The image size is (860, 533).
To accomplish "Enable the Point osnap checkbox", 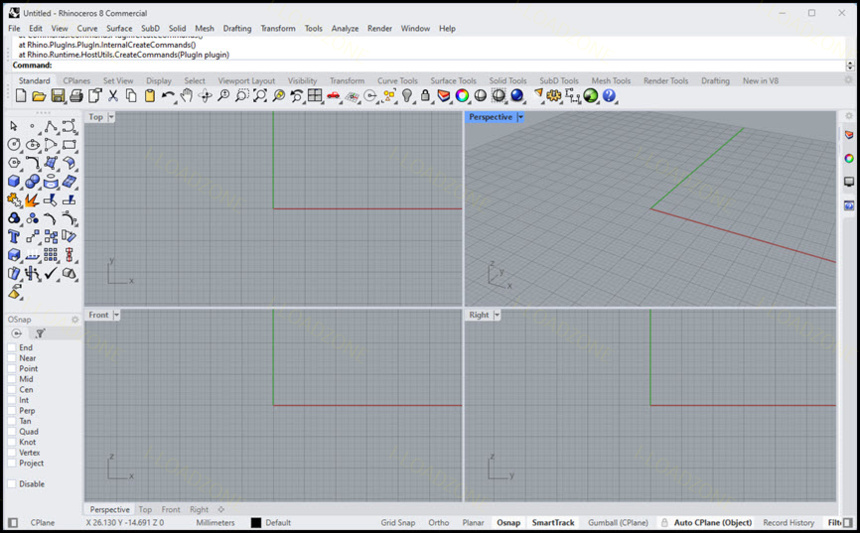I will pyautogui.click(x=12, y=368).
